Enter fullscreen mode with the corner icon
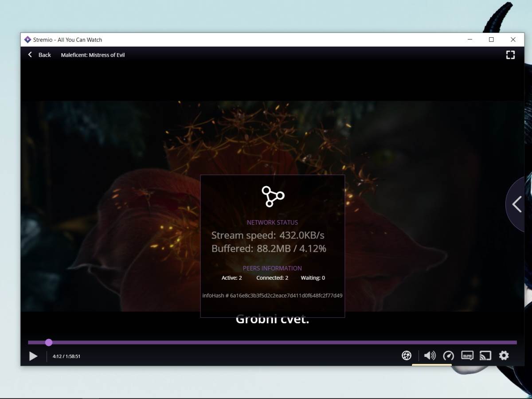This screenshot has width=532, height=399. [510, 55]
